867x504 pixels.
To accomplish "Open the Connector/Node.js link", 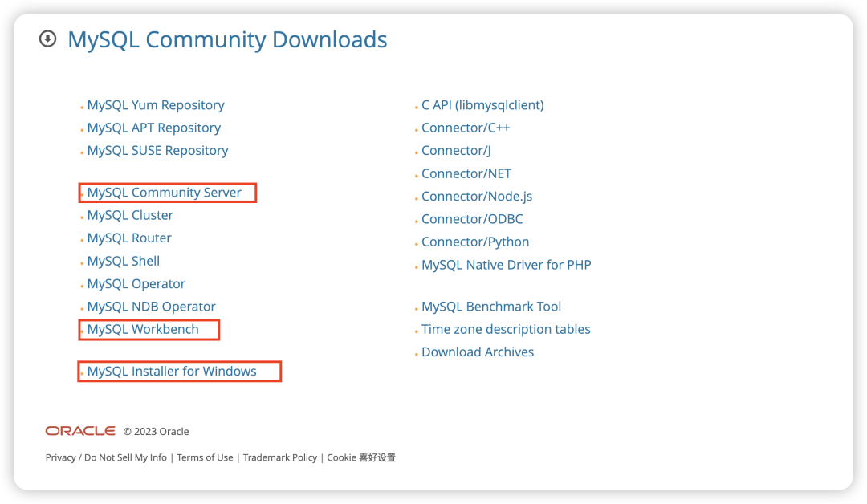I will pos(477,196).
